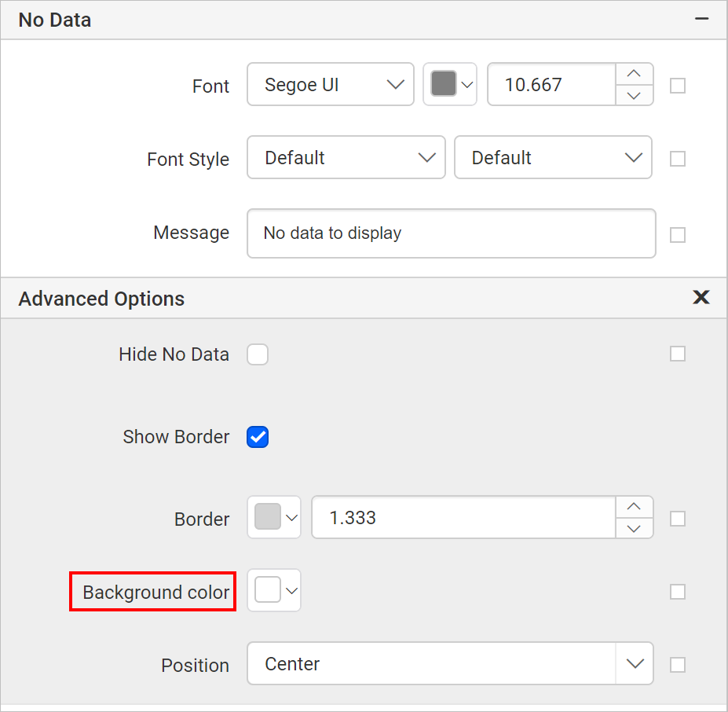Viewport: 728px width, 712px height.
Task: Decrease font size with the down arrow
Action: pyautogui.click(x=635, y=95)
